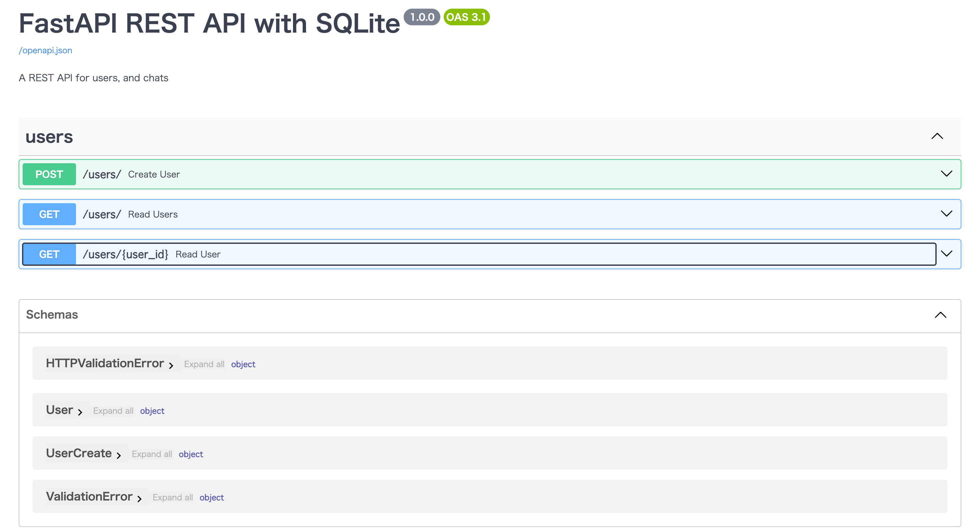Viewport: 980px width, 531px height.
Task: Collapse the Schemas section chevron
Action: [x=940, y=315]
